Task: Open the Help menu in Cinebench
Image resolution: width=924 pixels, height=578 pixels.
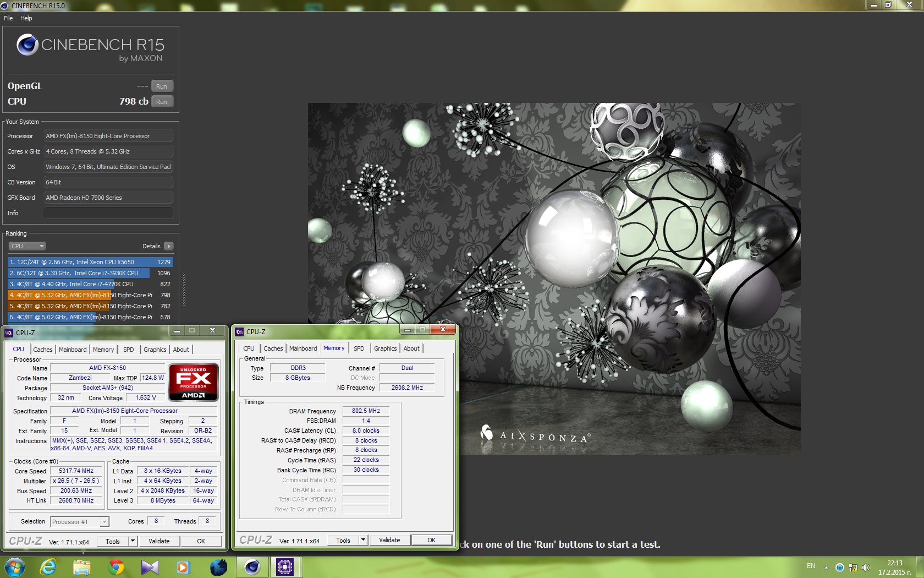Action: tap(26, 18)
